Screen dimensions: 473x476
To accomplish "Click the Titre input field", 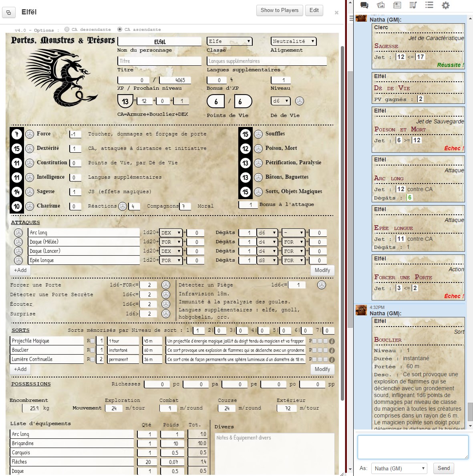I will pos(159,61).
